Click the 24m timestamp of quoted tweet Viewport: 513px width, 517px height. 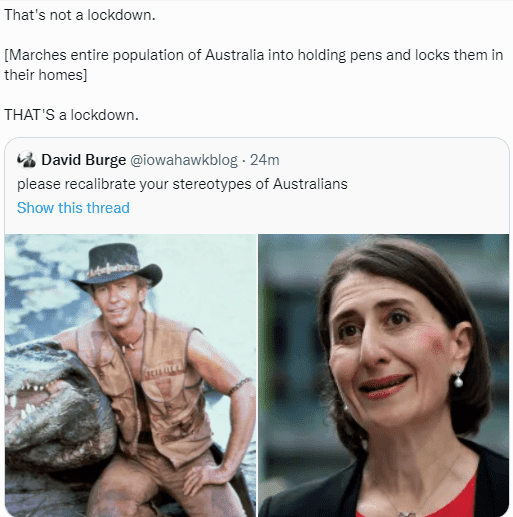pos(265,160)
